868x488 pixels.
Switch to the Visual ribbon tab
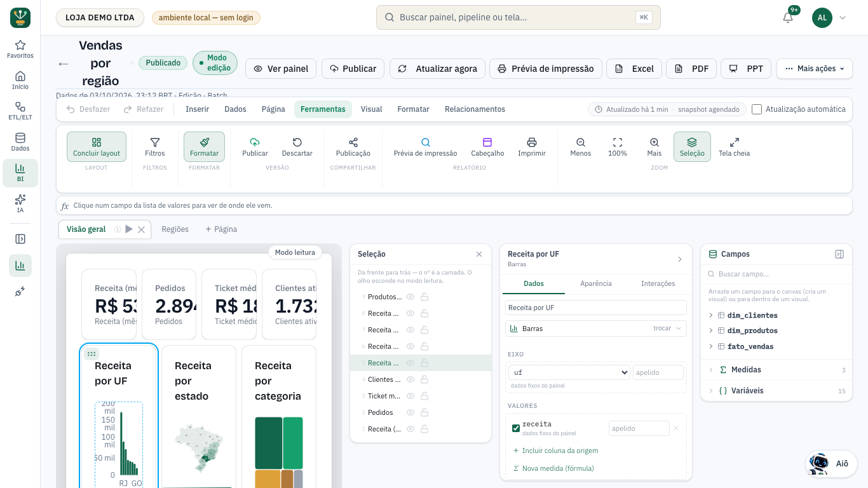tap(372, 109)
